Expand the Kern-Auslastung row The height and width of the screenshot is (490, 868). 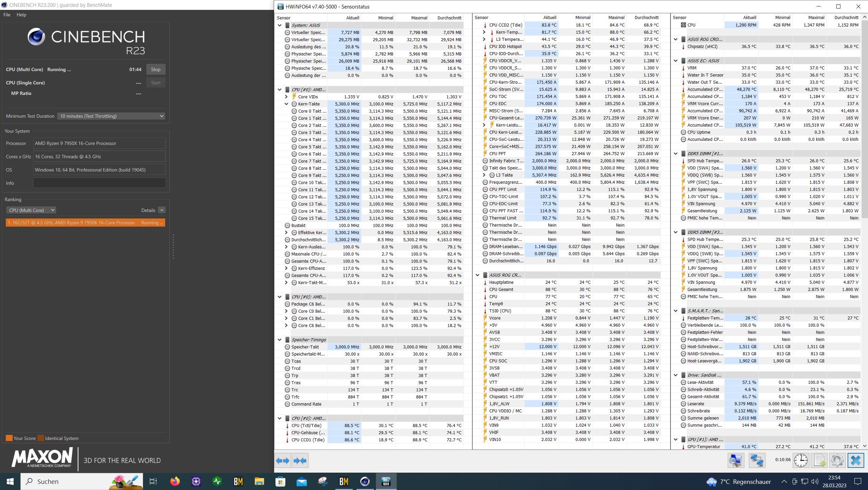click(x=286, y=247)
